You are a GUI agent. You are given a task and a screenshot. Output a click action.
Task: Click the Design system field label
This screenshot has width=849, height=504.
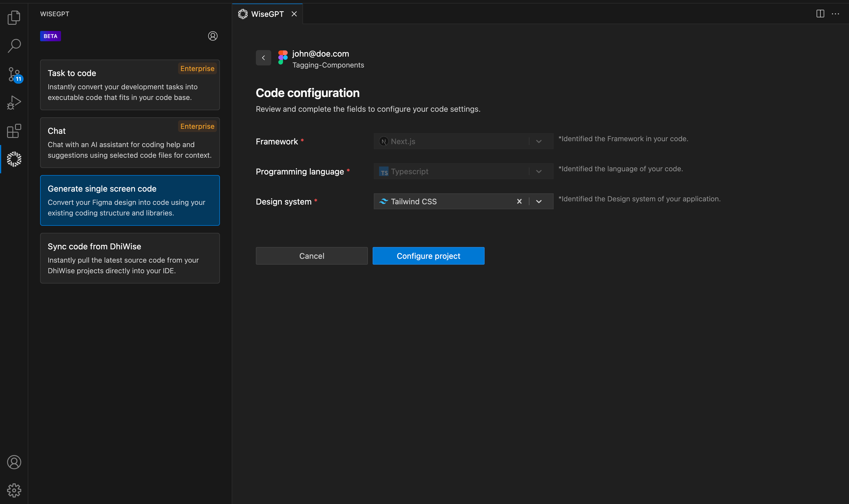pos(284,202)
